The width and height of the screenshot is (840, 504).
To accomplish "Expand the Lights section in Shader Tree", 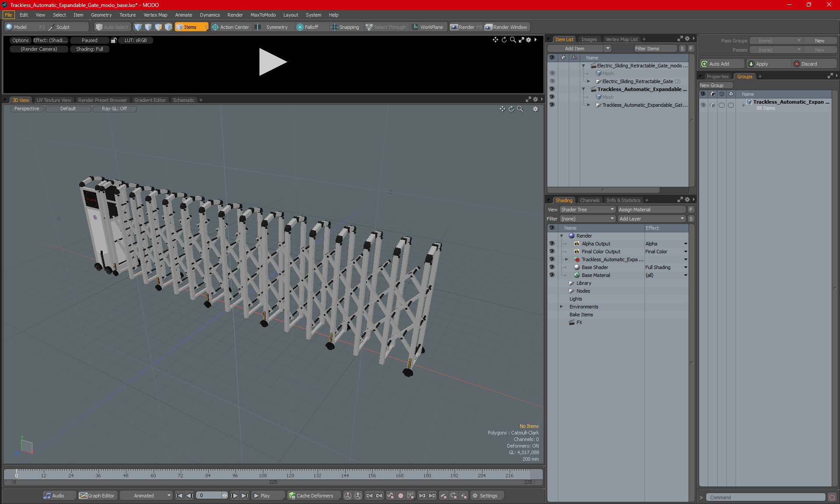I will point(562,299).
